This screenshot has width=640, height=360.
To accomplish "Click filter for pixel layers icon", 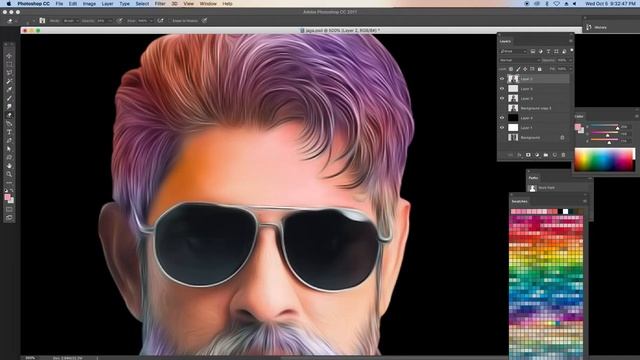I will [533, 51].
